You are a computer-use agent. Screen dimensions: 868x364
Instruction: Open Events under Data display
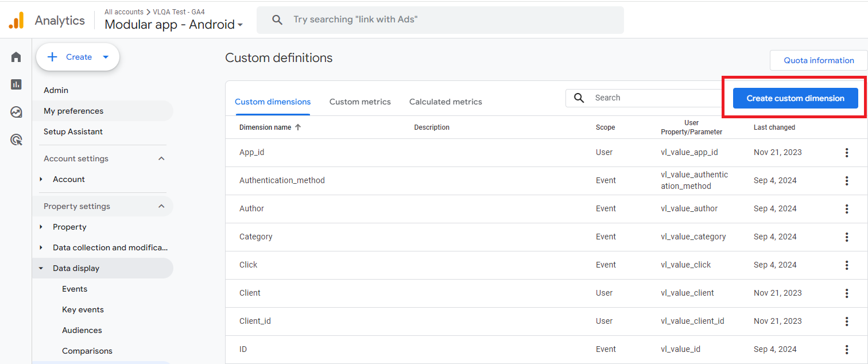click(75, 289)
